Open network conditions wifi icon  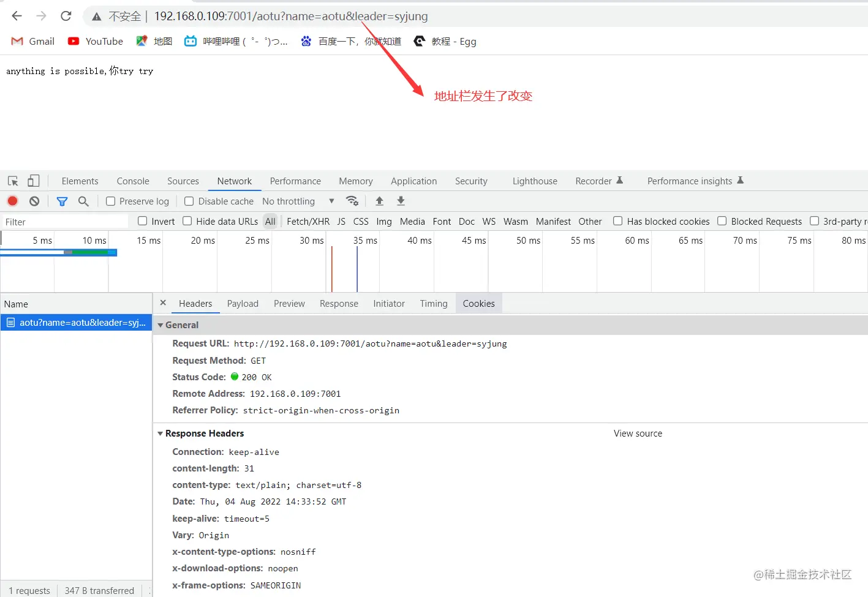pos(352,201)
